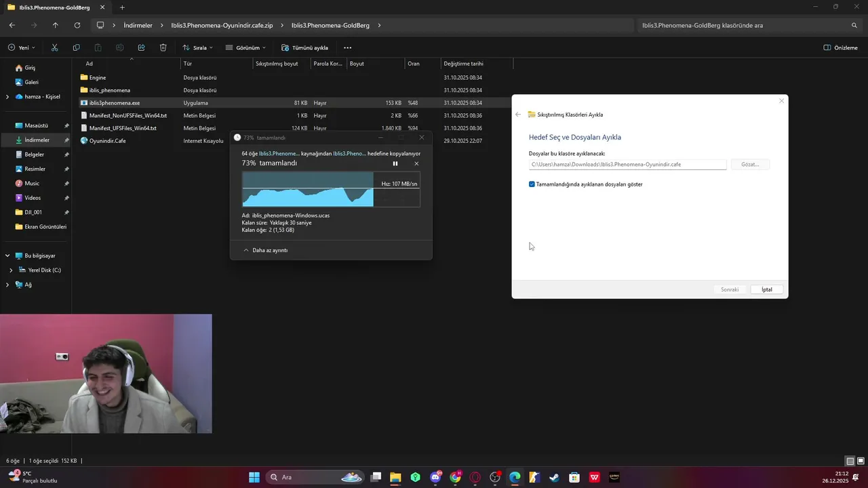Go up one folder level
868x488 pixels.
click(x=56, y=25)
